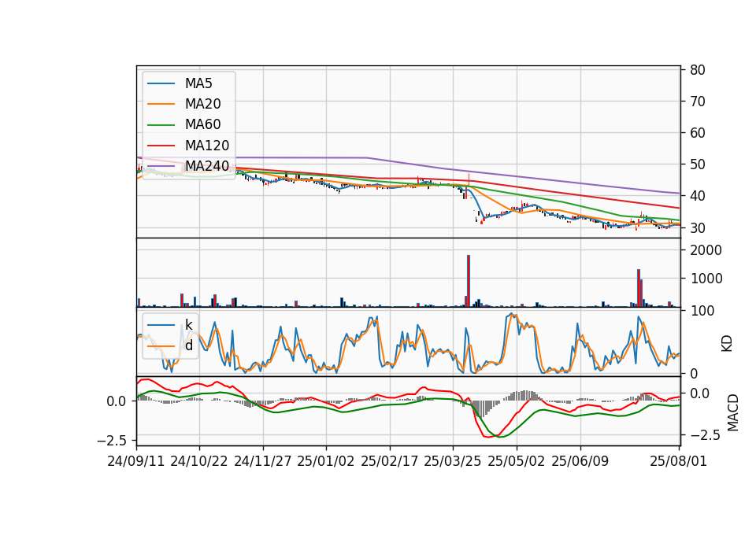Click the 25/05/02 date axis label
This screenshot has height=543, width=756.
tap(517, 462)
